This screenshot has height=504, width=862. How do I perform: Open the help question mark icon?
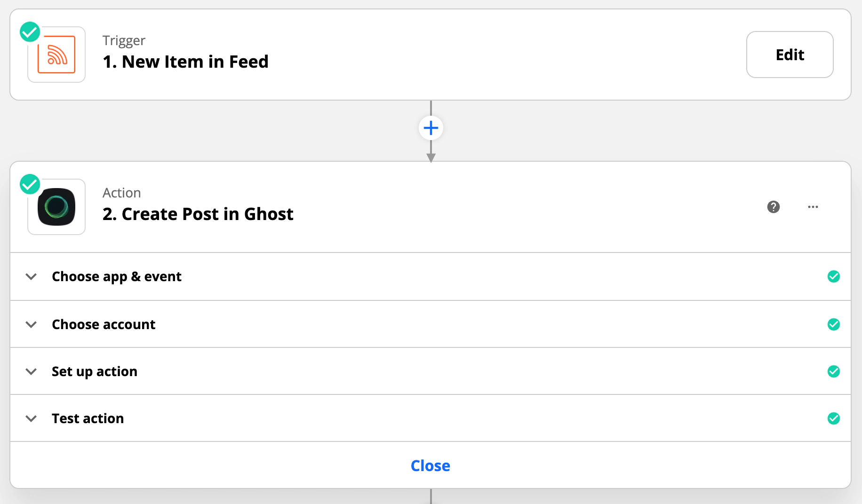[774, 207]
